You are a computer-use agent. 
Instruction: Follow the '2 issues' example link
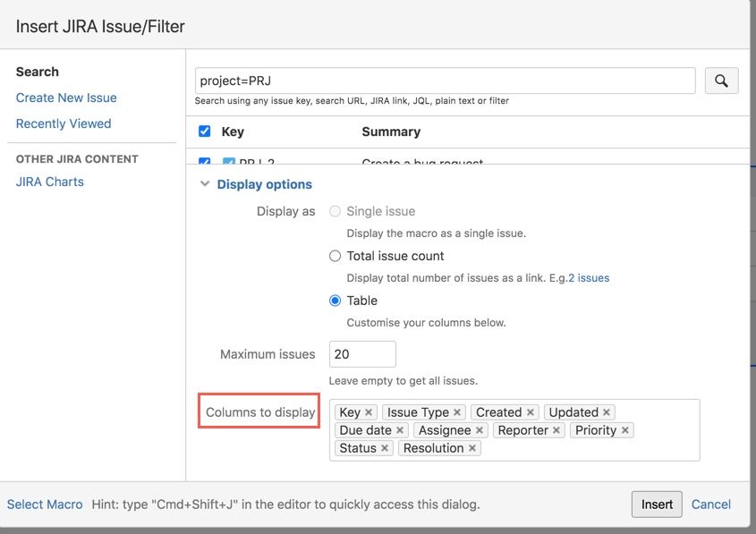click(x=589, y=278)
